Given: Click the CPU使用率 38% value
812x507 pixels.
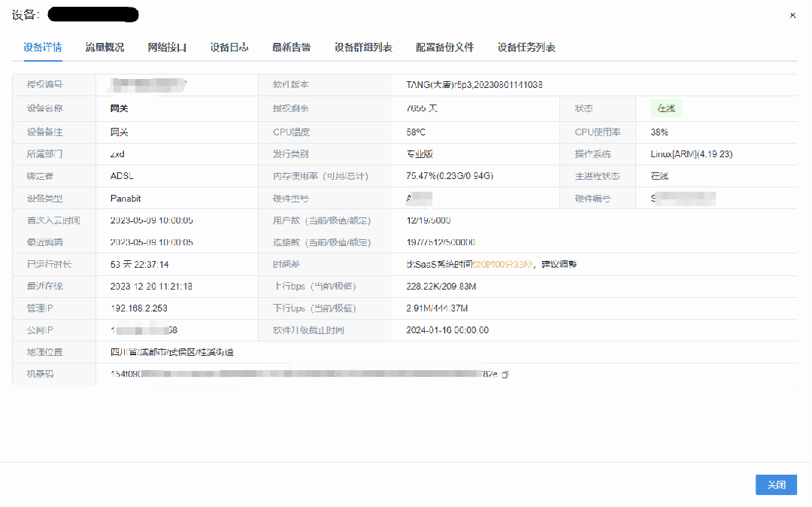Looking at the screenshot, I should (659, 131).
